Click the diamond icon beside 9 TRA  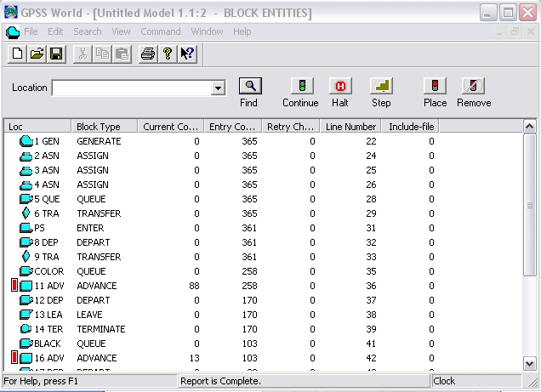click(26, 257)
